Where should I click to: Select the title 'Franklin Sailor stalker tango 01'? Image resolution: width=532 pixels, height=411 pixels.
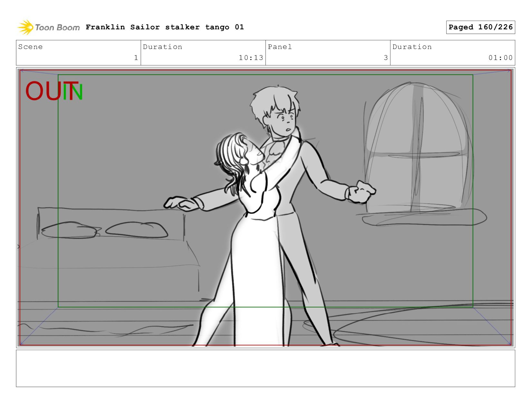click(x=165, y=27)
